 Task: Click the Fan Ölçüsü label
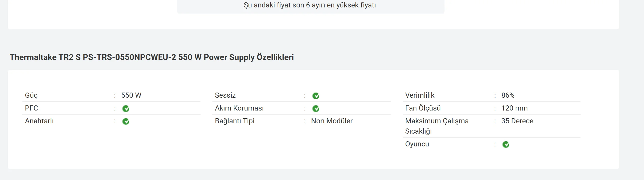pos(423,108)
